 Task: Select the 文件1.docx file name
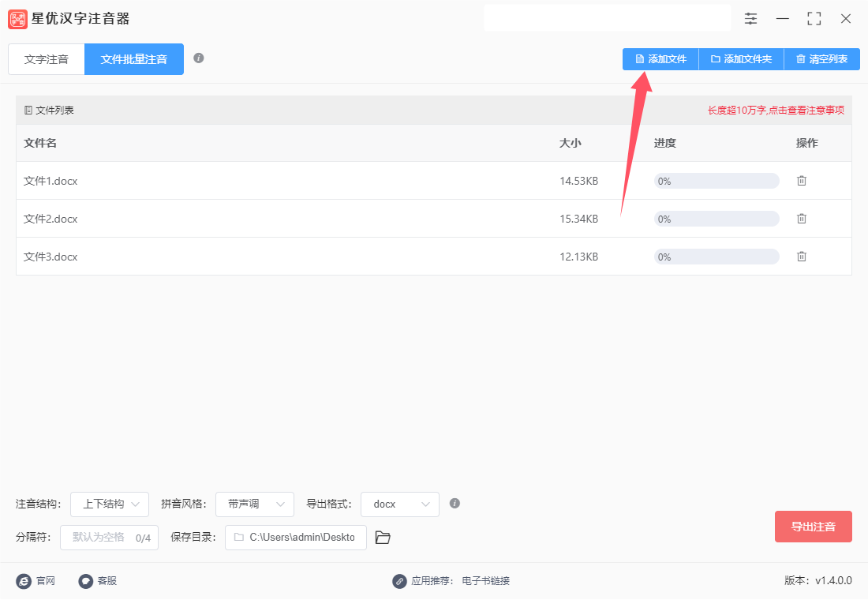click(x=51, y=181)
